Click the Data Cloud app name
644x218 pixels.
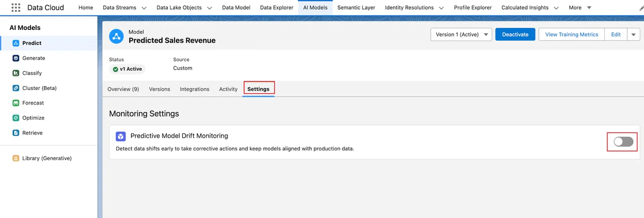[x=46, y=8]
